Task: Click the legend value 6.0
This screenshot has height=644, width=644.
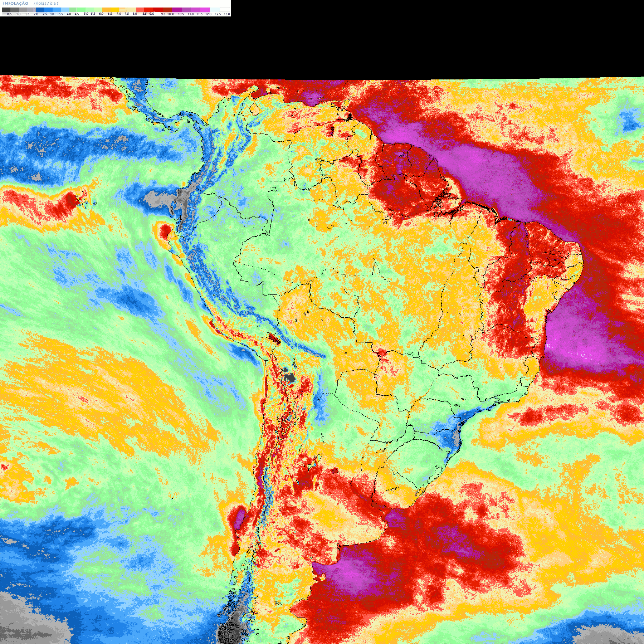Action: click(x=101, y=14)
